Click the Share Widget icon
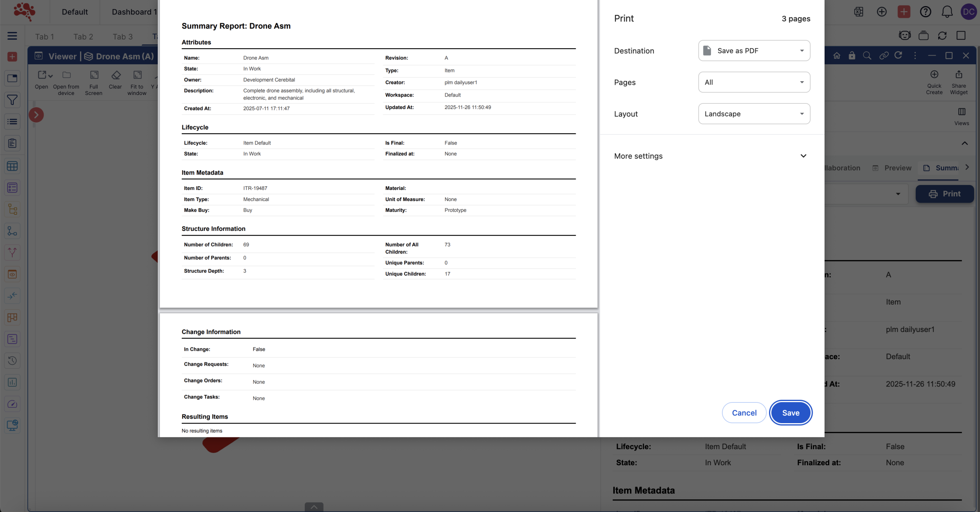This screenshot has width=980, height=512. [x=959, y=75]
